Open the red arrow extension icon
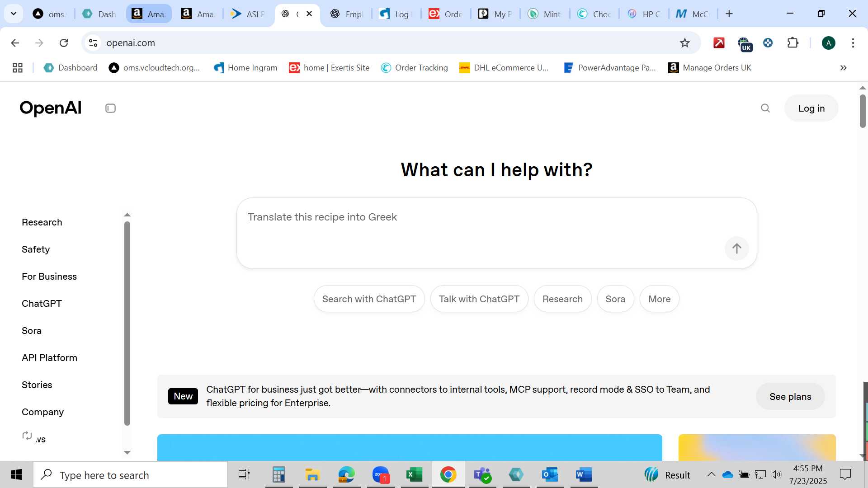 (x=719, y=43)
